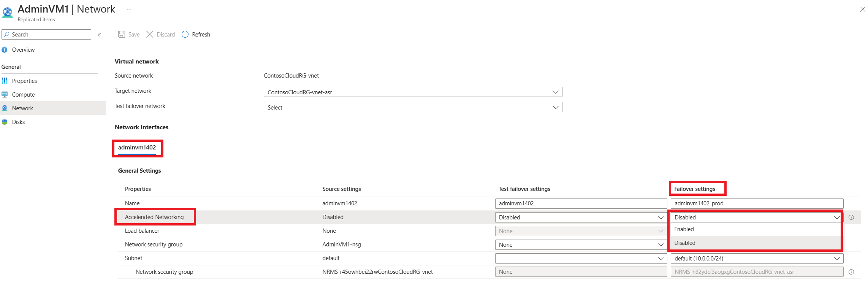Click the Refresh icon in toolbar
Image resolution: width=868 pixels, height=289 pixels.
[185, 35]
